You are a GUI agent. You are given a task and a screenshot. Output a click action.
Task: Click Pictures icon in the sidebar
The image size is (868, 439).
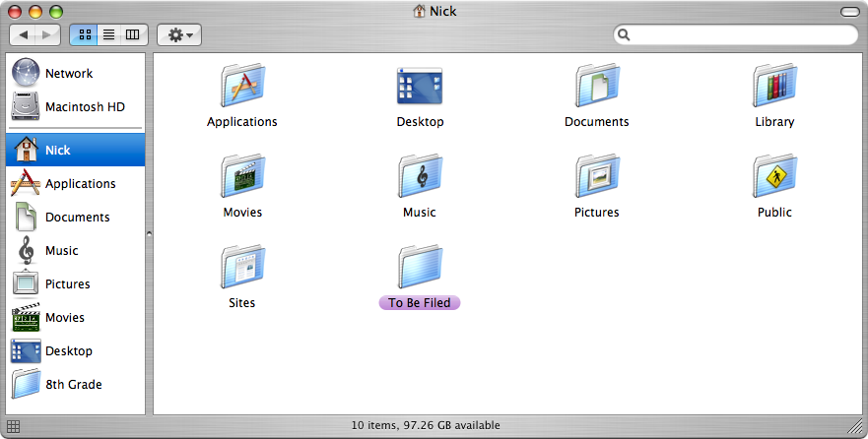26,283
